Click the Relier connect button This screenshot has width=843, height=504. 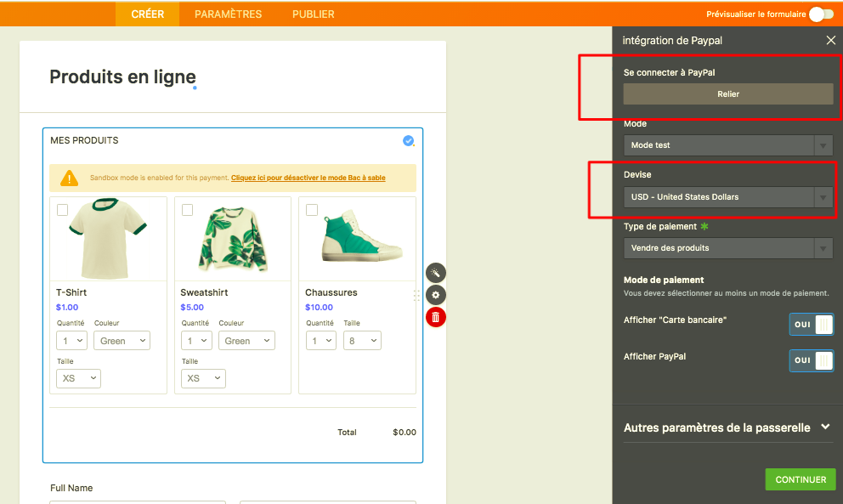[727, 94]
